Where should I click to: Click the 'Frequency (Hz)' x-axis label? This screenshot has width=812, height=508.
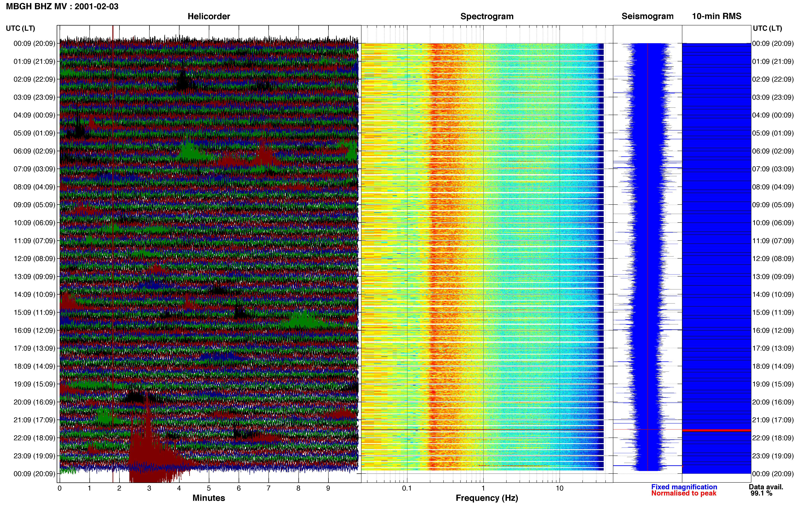pyautogui.click(x=487, y=498)
